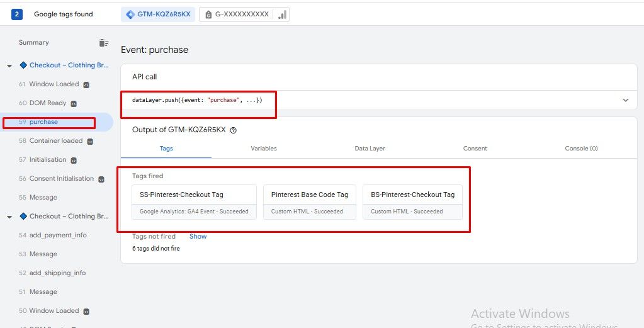This screenshot has width=644, height=328.
Task: Click the badge icon next to DOM Ready 60
Action: [x=74, y=103]
